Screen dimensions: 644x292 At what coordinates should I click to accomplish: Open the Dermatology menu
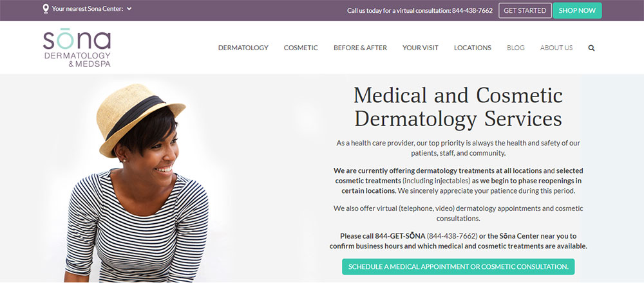pos(243,48)
